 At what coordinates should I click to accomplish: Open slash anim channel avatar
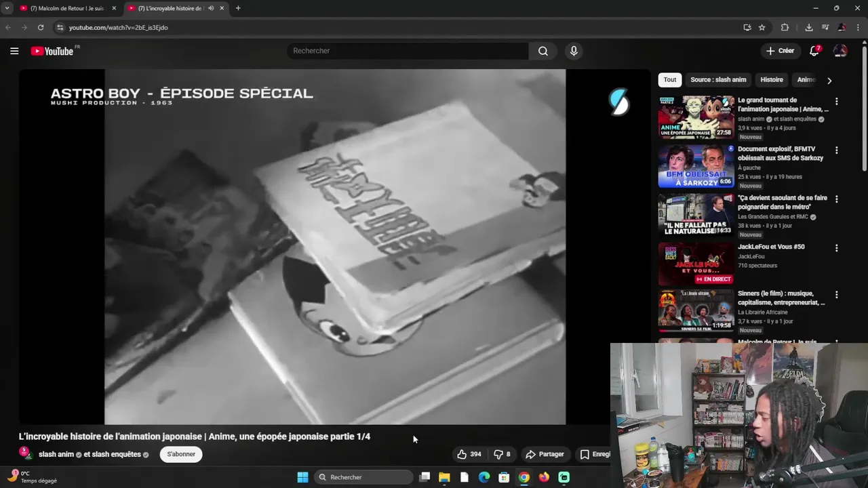coord(25,453)
